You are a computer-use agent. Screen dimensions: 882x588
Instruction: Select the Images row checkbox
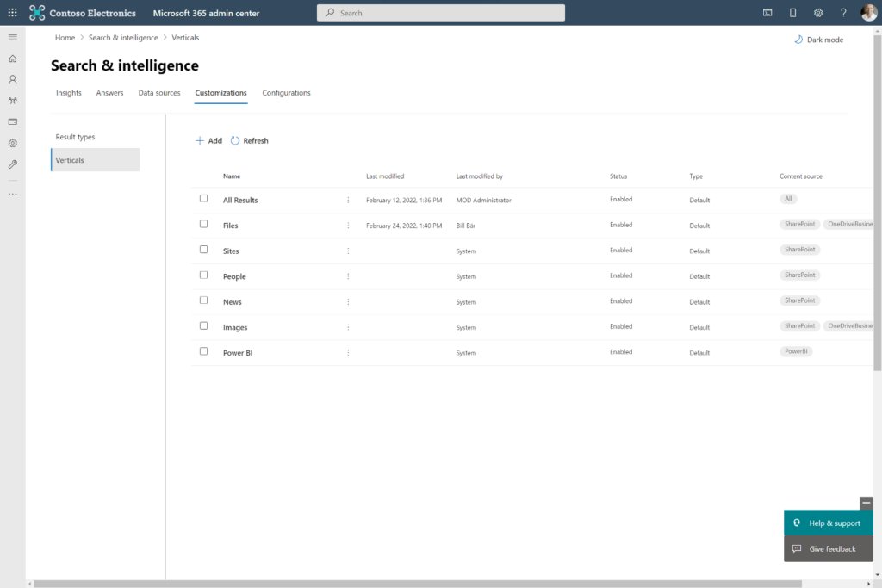203,325
